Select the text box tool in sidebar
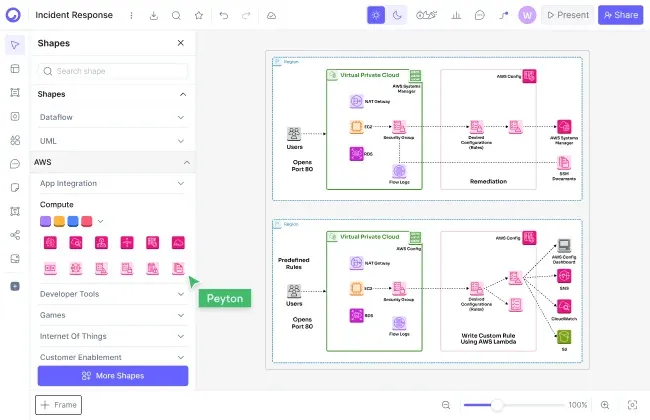650x420 pixels. coord(15,211)
